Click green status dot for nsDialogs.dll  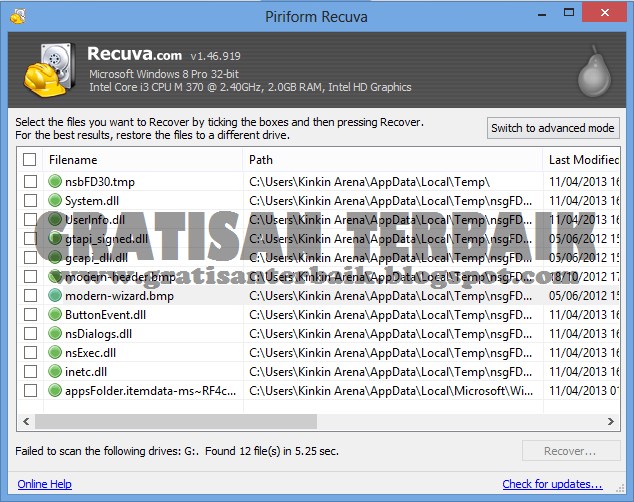pyautogui.click(x=55, y=333)
